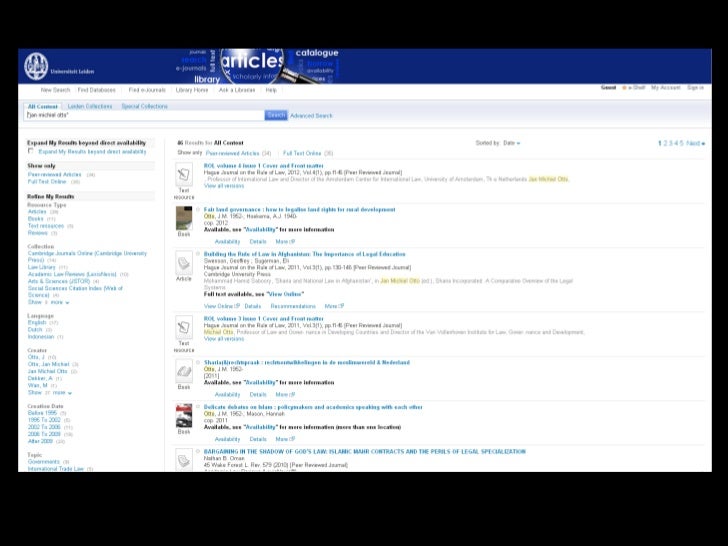Add Fair land governance to e-Shelf star
The width and height of the screenshot is (728, 546).
(198, 209)
